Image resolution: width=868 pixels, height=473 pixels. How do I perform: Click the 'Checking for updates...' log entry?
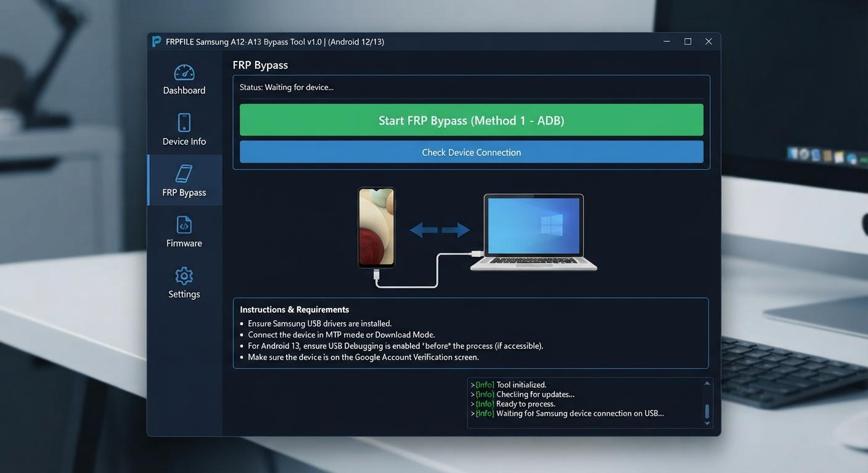(523, 394)
